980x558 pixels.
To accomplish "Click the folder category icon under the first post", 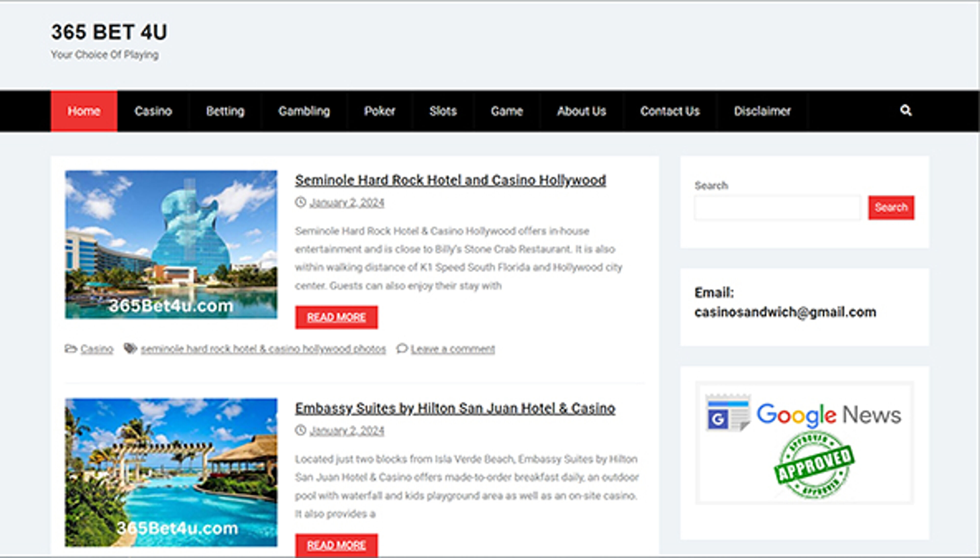I will click(x=70, y=348).
